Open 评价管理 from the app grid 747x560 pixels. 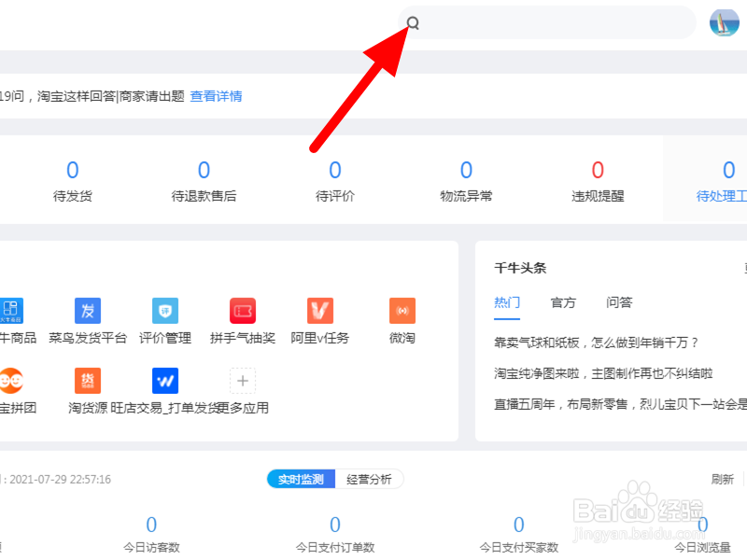click(x=163, y=311)
